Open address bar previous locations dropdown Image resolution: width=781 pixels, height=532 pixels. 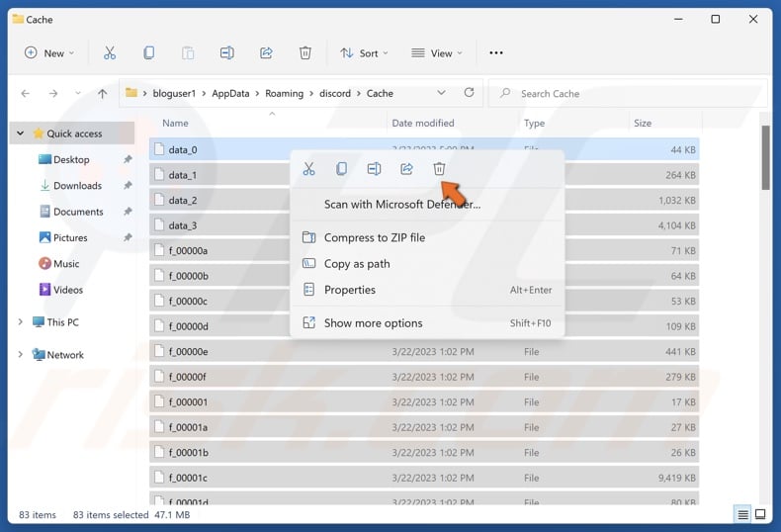coord(441,93)
